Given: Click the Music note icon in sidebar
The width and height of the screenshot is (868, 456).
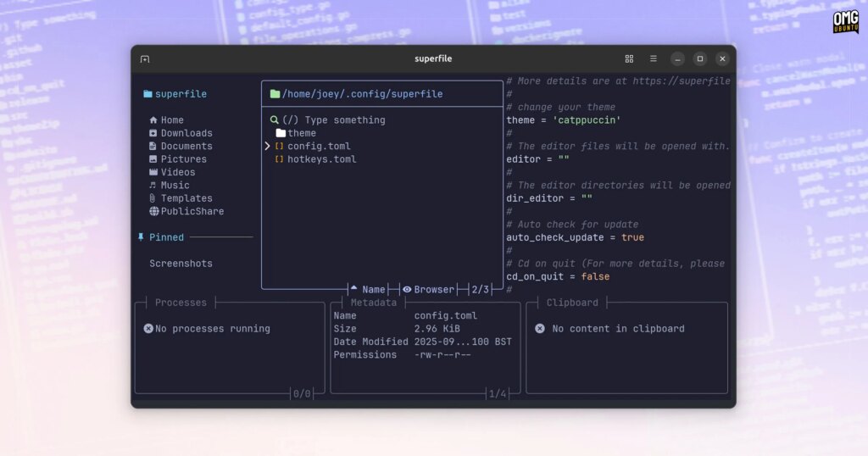Looking at the screenshot, I should [153, 186].
